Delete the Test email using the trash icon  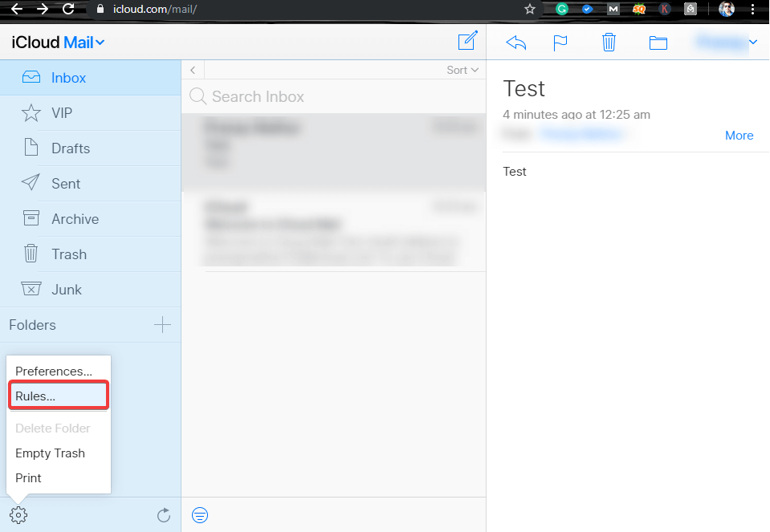click(x=609, y=42)
